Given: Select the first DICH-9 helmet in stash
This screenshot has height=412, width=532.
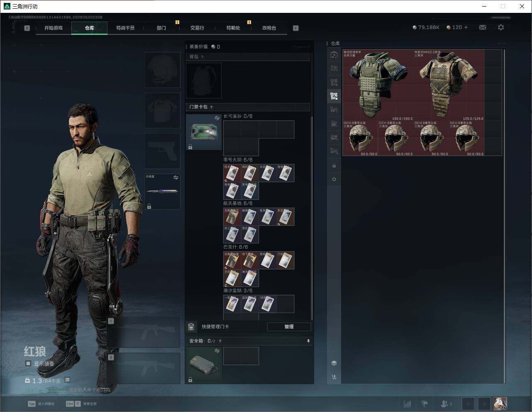Looking at the screenshot, I should pos(360,138).
